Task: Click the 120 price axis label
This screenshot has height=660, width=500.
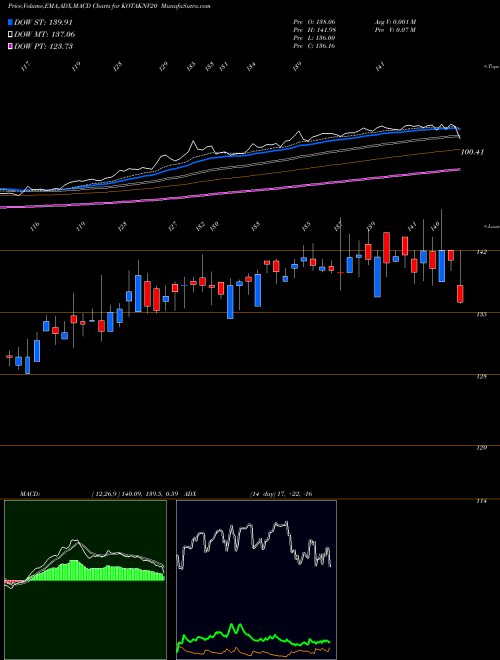Action: (x=482, y=447)
